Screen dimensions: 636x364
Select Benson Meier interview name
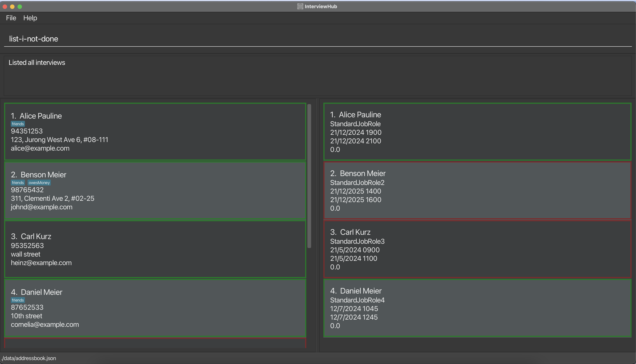click(362, 173)
